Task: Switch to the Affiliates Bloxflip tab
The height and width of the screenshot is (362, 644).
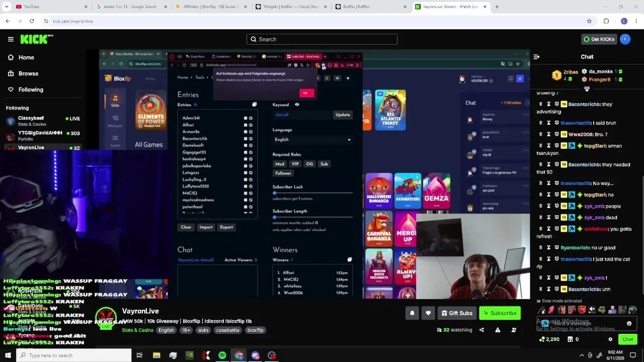Action: coord(211,7)
